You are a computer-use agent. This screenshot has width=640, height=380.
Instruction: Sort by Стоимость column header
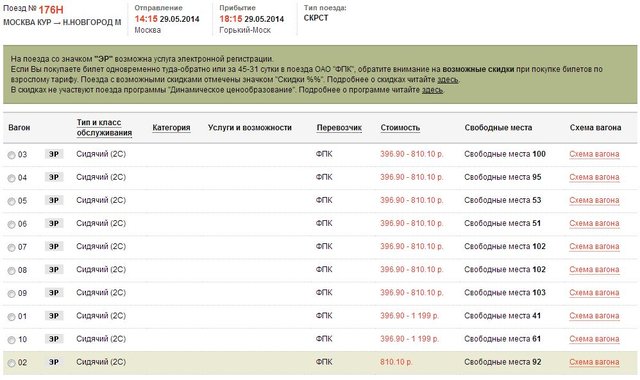[x=400, y=128]
